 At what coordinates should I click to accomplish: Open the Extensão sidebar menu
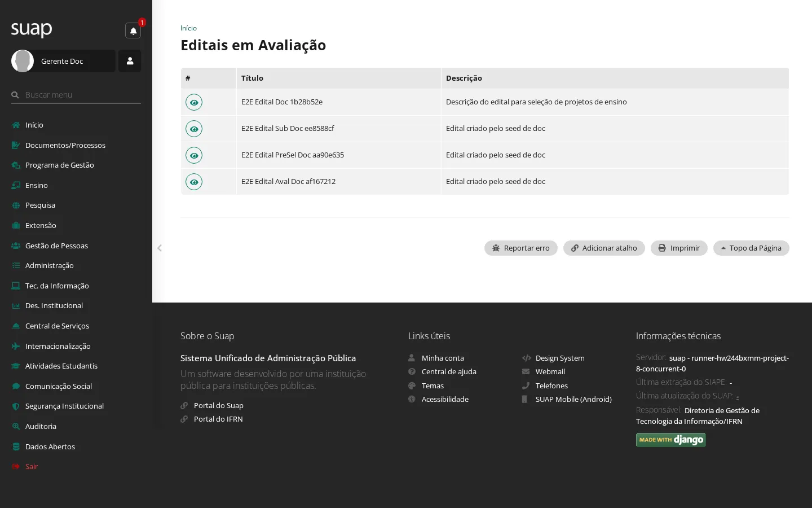pyautogui.click(x=76, y=225)
